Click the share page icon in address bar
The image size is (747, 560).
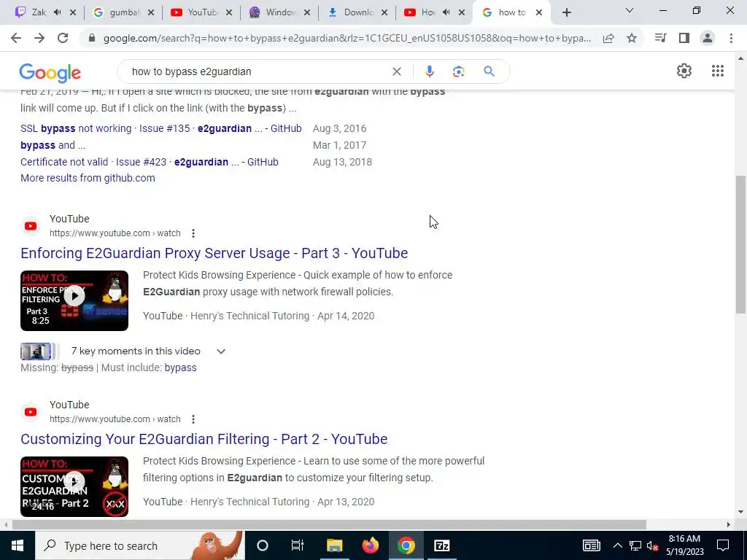coord(608,38)
